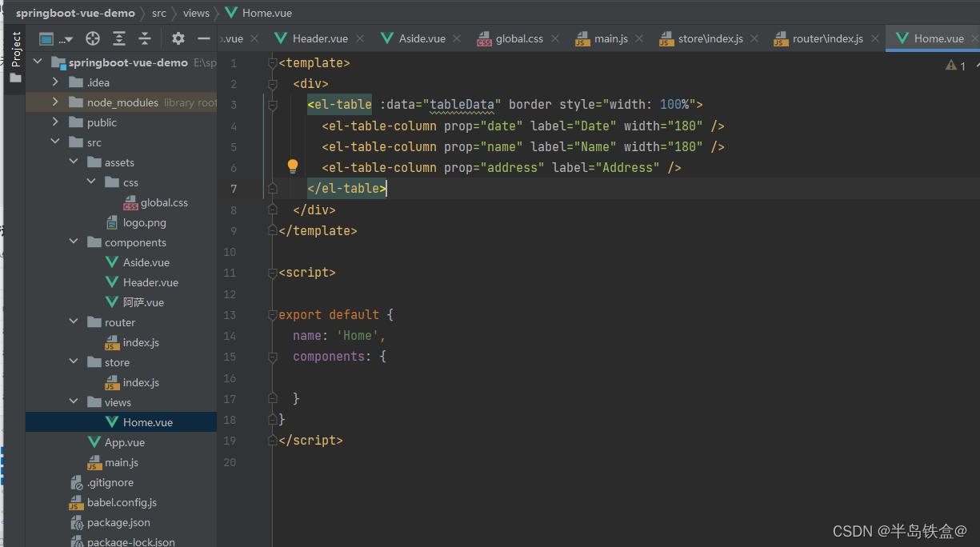Click the folder icon below Project tab
This screenshot has height=547, width=980.
click(14, 78)
